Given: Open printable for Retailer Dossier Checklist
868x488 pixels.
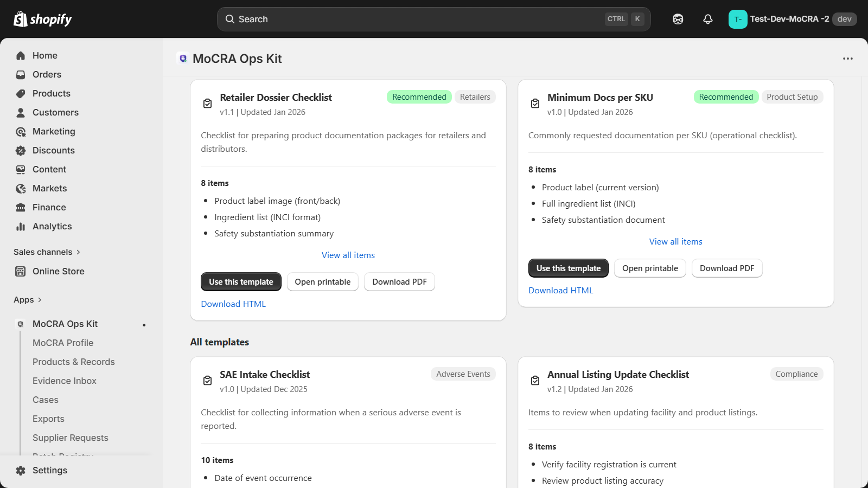Looking at the screenshot, I should coord(323,282).
